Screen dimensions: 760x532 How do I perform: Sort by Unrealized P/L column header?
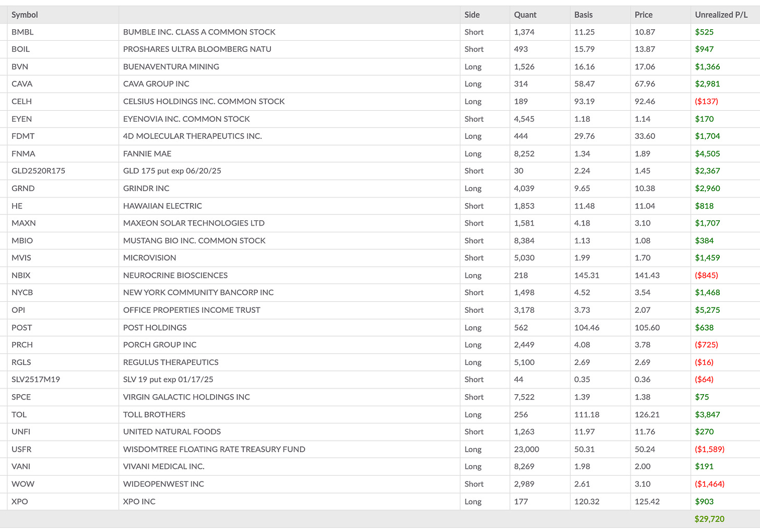721,15
